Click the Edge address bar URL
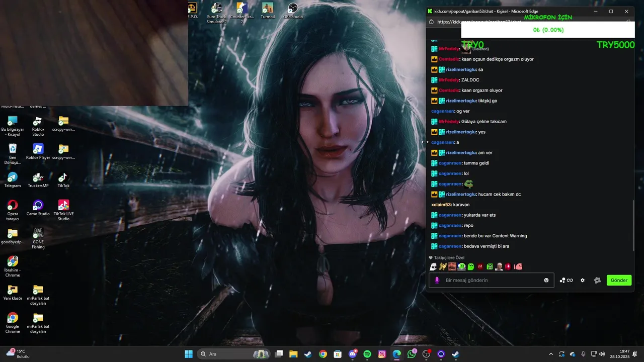 (x=478, y=22)
